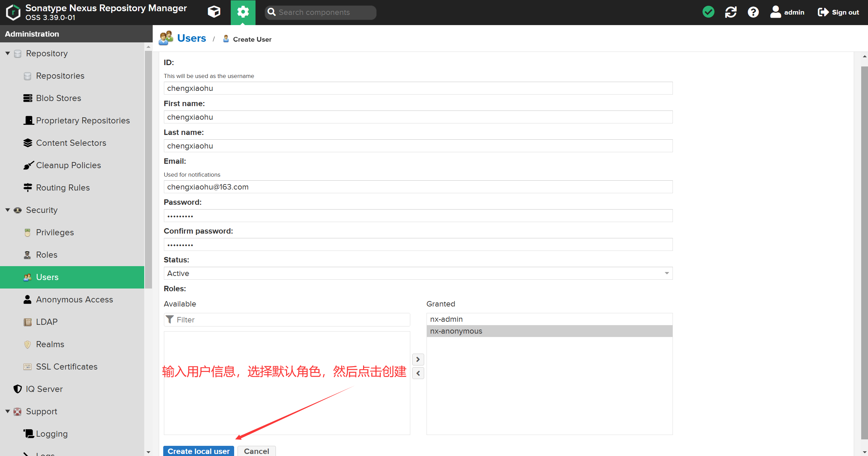Click the Administration gear icon
868x456 pixels.
(x=243, y=12)
